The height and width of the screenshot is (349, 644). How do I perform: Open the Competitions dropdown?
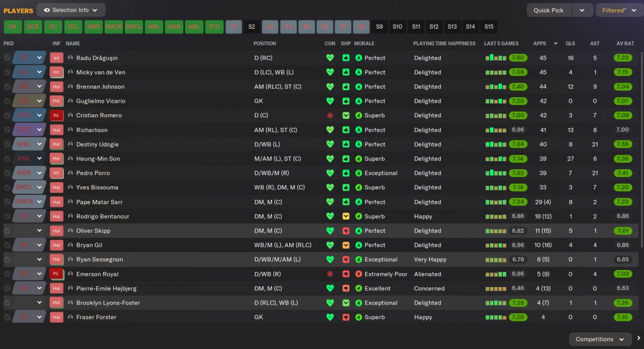[600, 339]
